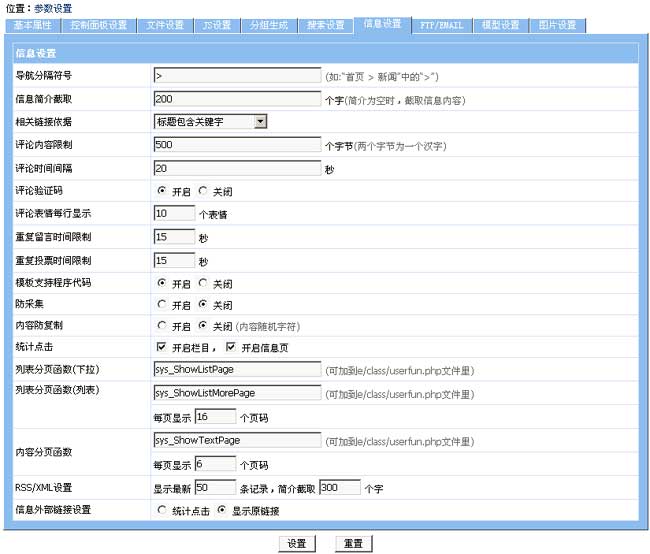This screenshot has width=650, height=554.
Task: Click the 内容分页函数 每页显示 field
Action: coord(214,465)
